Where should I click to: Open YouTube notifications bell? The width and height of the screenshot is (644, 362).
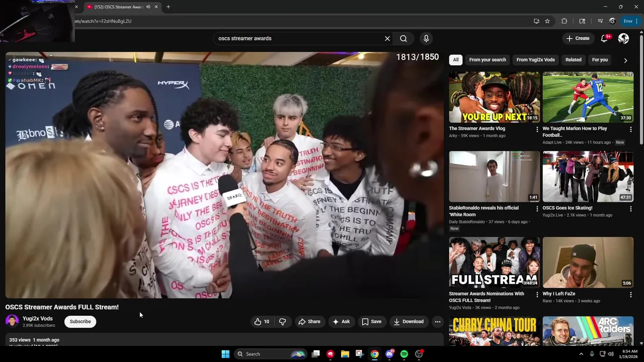605,38
